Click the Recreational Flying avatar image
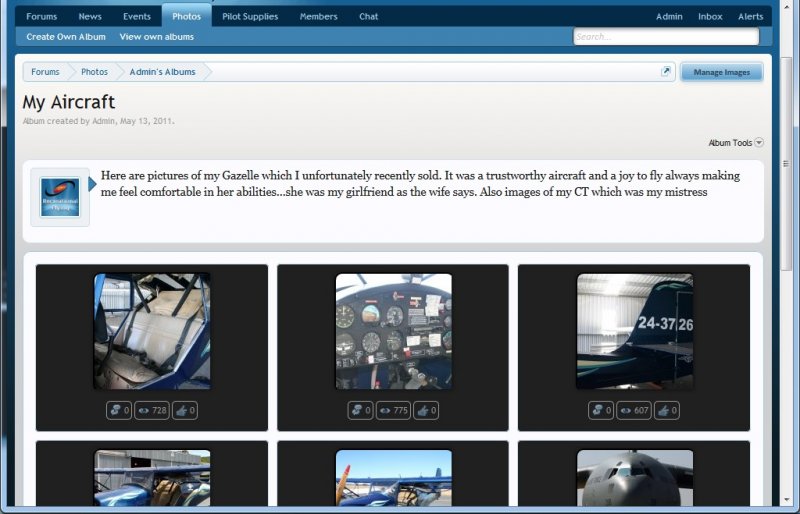 [60, 197]
